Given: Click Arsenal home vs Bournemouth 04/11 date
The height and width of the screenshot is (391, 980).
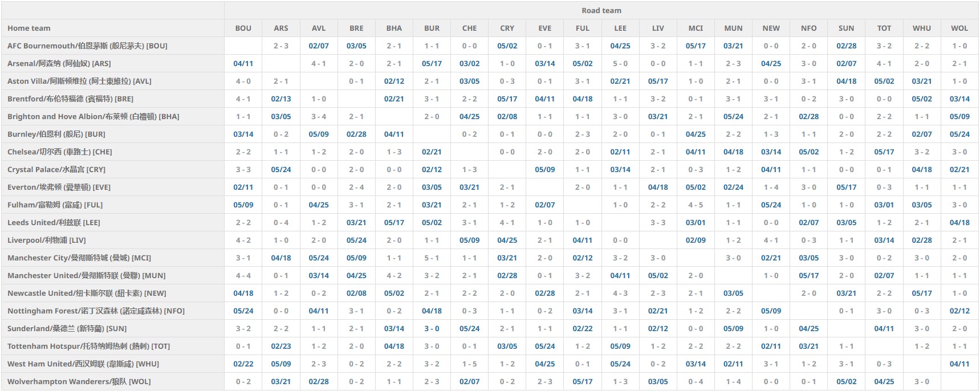Looking at the screenshot, I should click(x=243, y=64).
